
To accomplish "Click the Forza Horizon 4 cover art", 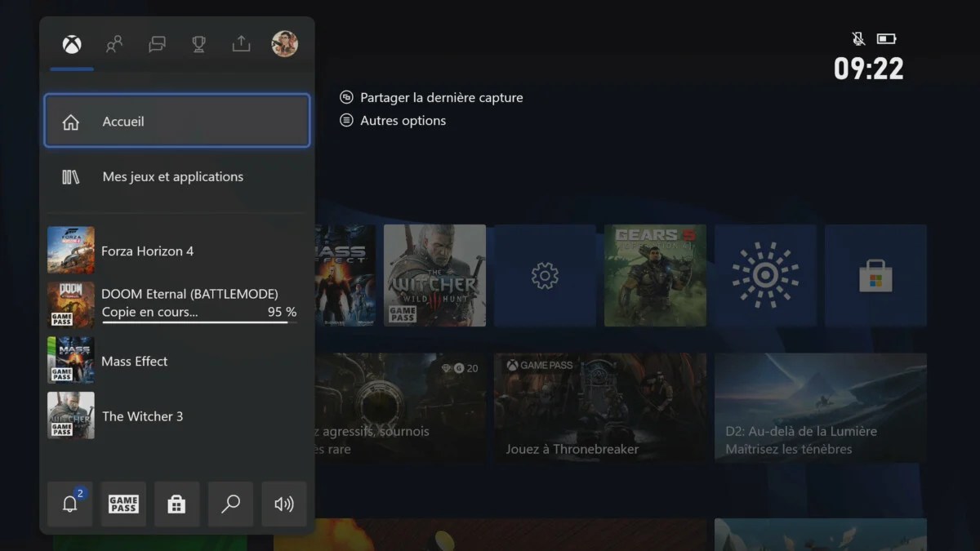I will [71, 250].
